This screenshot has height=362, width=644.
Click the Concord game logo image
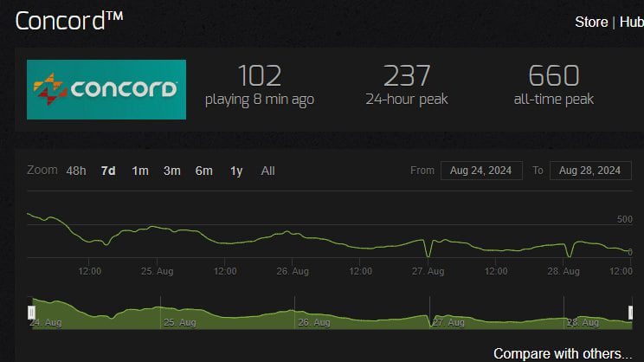point(106,89)
